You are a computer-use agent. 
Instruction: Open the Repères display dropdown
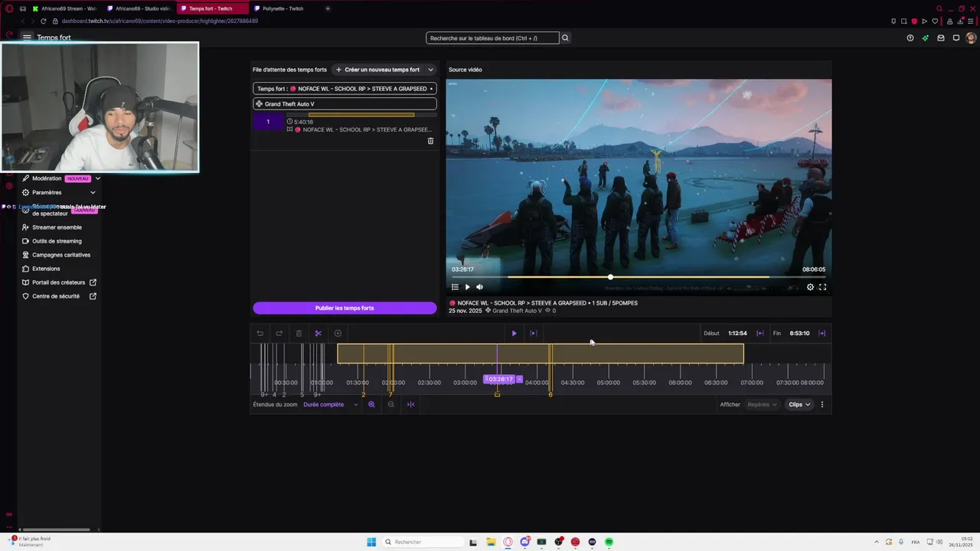click(762, 404)
